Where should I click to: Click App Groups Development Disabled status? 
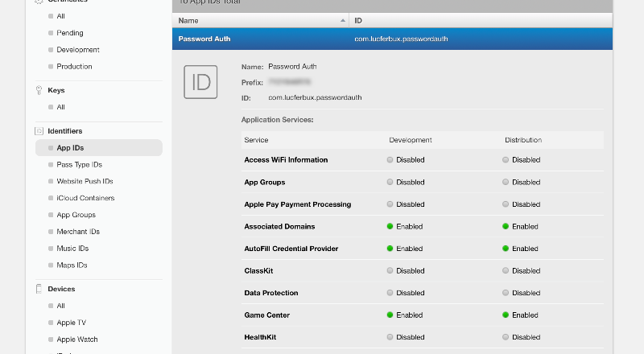click(406, 182)
